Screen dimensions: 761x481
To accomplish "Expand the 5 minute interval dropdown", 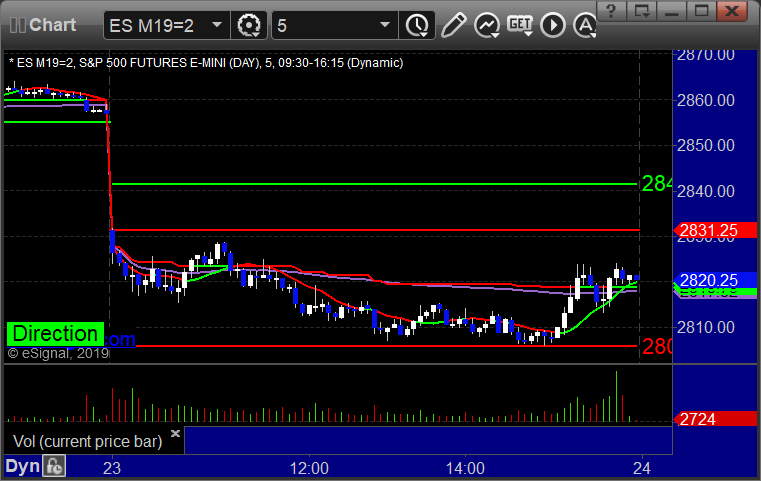I will pyautogui.click(x=385, y=25).
